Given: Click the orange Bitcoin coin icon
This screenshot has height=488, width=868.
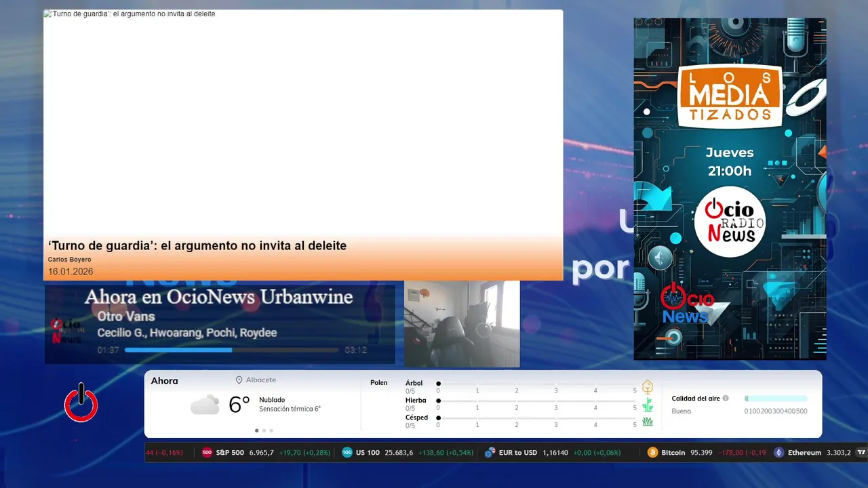Looking at the screenshot, I should pyautogui.click(x=652, y=453).
